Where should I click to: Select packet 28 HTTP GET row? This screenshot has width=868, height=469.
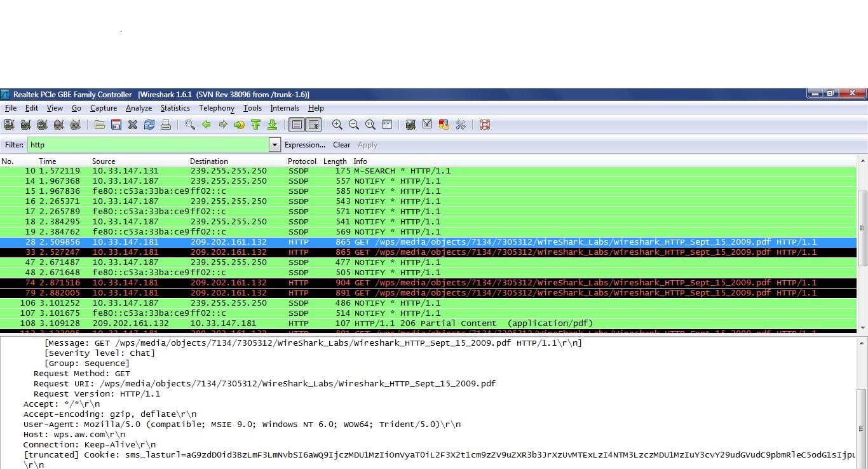429,242
